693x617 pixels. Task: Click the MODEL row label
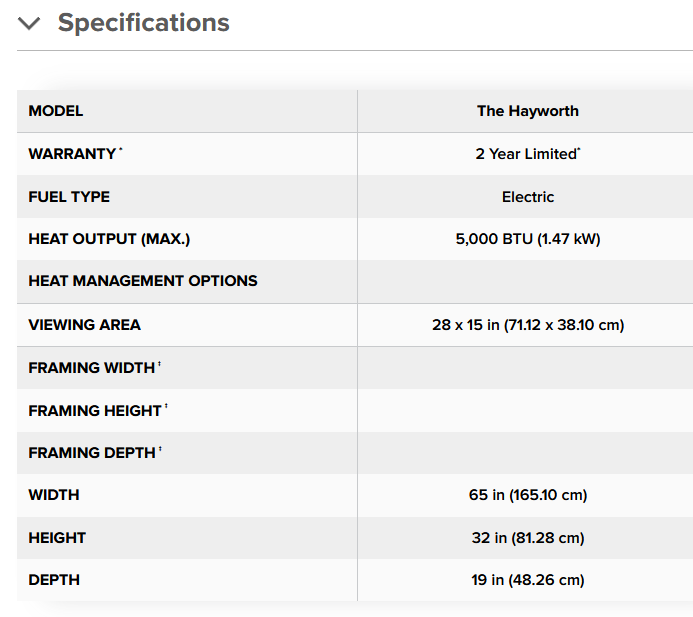point(56,111)
